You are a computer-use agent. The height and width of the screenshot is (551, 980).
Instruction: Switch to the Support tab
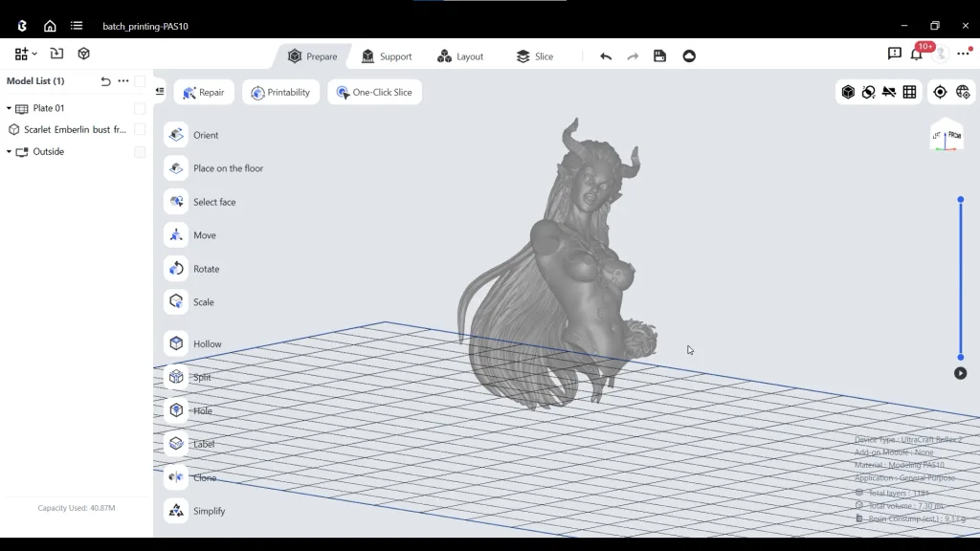387,56
